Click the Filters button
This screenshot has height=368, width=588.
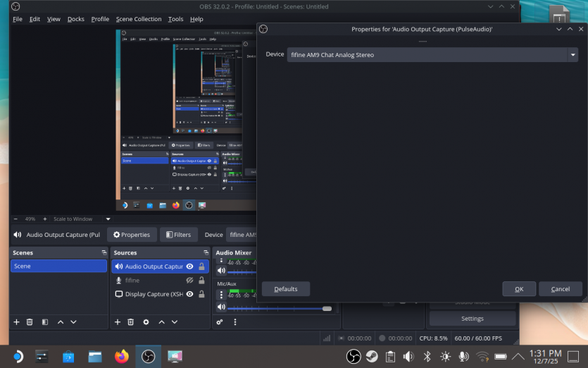(x=178, y=235)
